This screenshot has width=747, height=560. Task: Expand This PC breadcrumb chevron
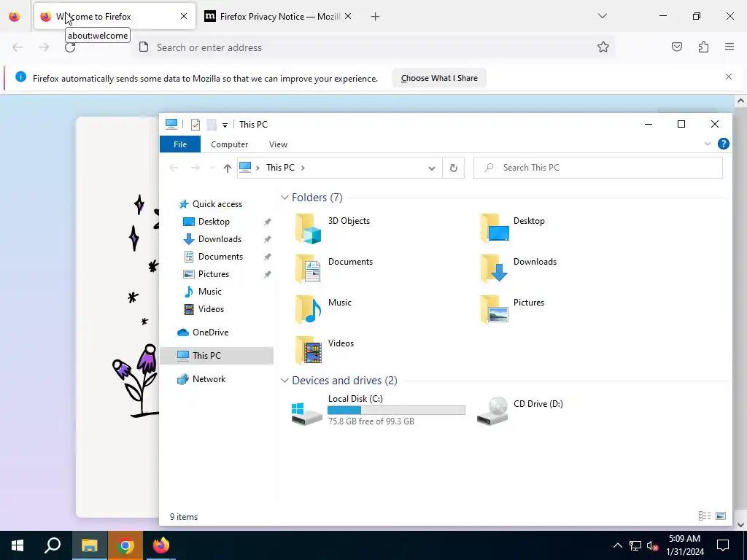tap(303, 168)
